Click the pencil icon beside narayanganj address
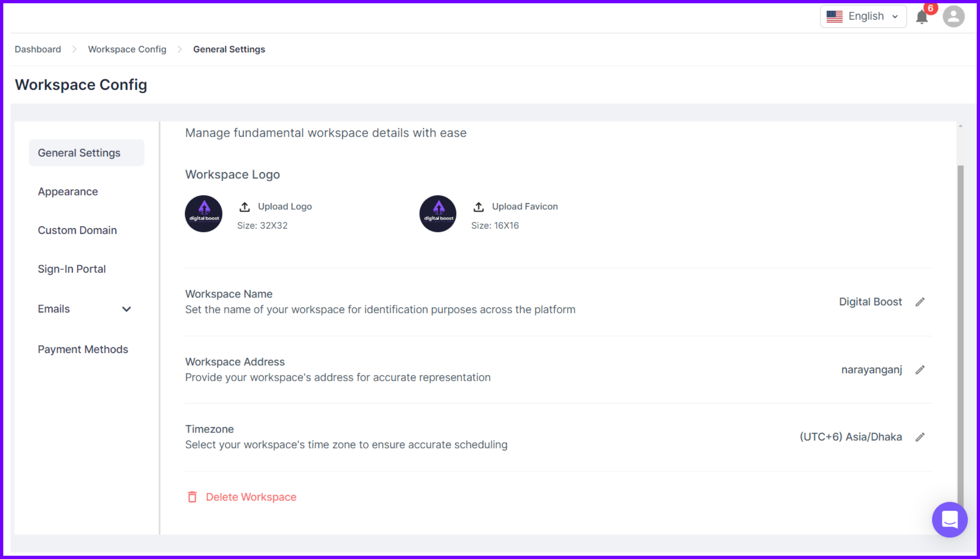The image size is (980, 559). [x=920, y=369]
